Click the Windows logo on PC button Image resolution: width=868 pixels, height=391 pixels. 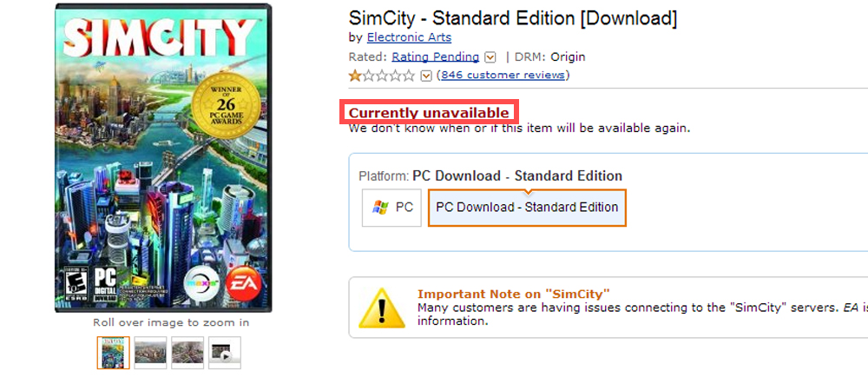[x=379, y=208]
